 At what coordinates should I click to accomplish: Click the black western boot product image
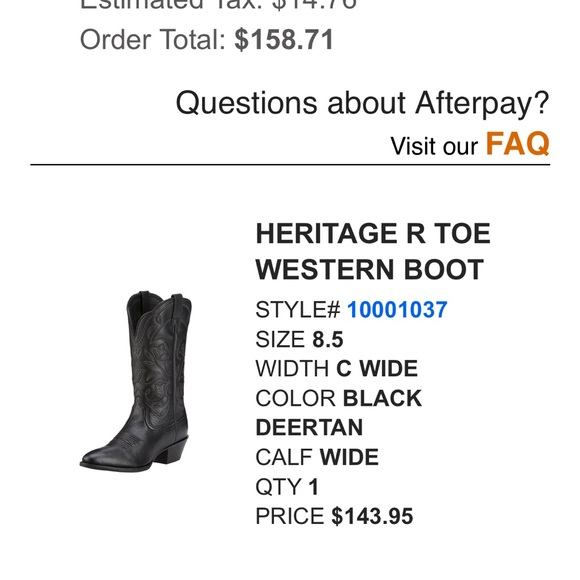click(x=136, y=381)
